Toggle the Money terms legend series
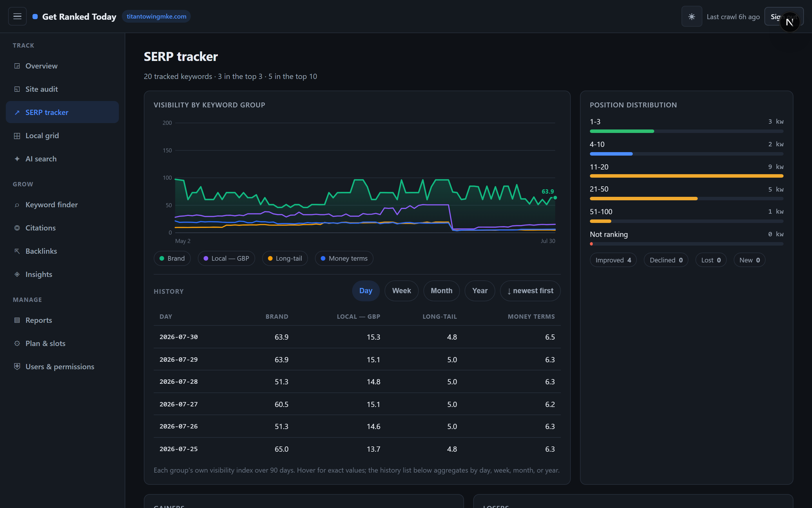Viewport: 812px width, 508px height. (344, 258)
